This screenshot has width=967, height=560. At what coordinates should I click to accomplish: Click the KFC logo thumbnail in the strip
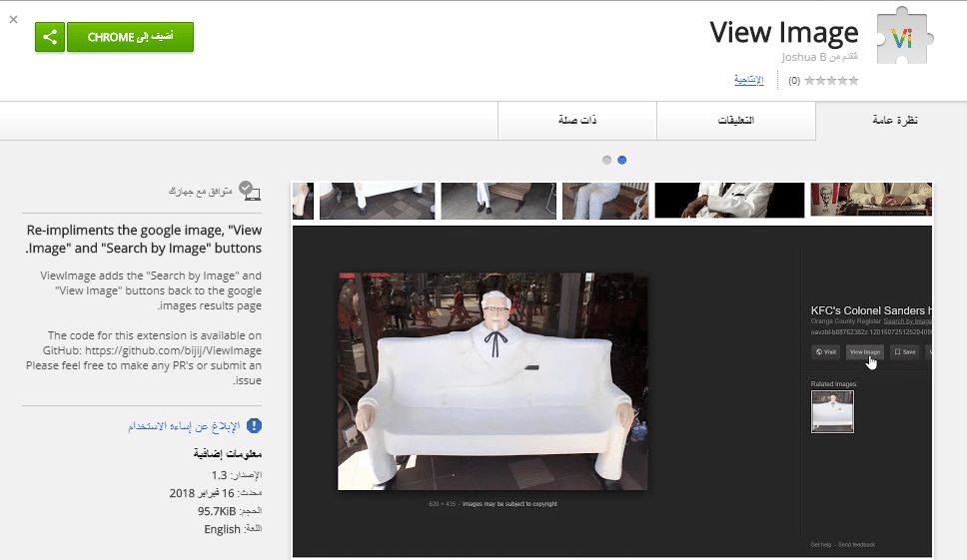pyautogui.click(x=871, y=201)
